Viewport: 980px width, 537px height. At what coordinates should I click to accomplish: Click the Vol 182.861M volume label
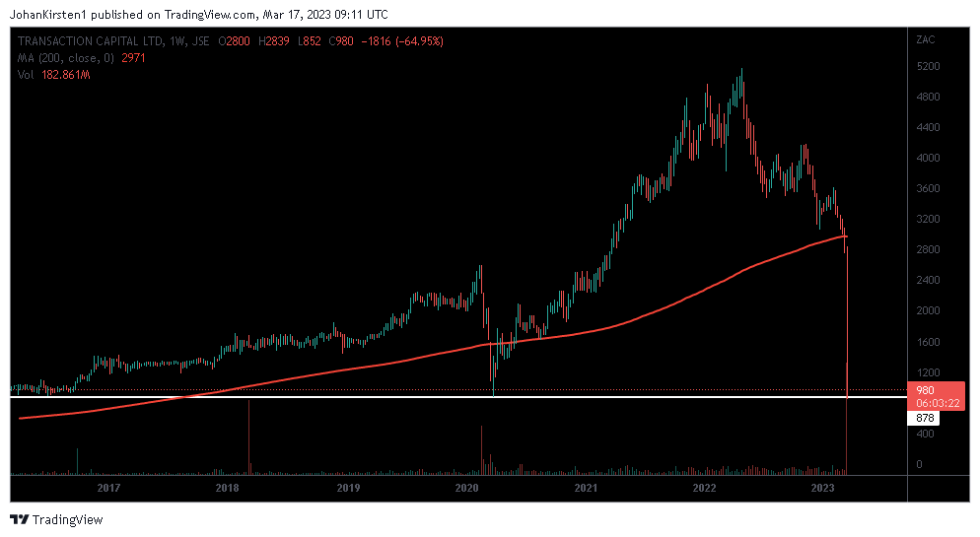point(54,75)
